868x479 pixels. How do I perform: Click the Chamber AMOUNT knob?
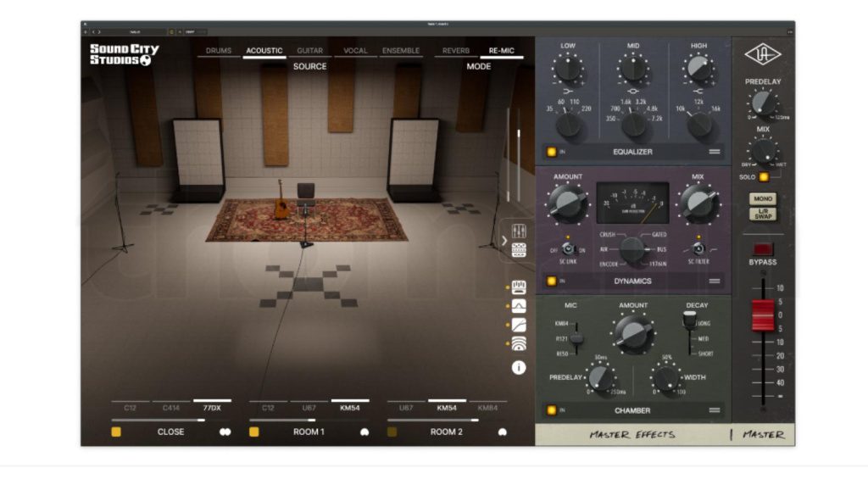(x=633, y=332)
